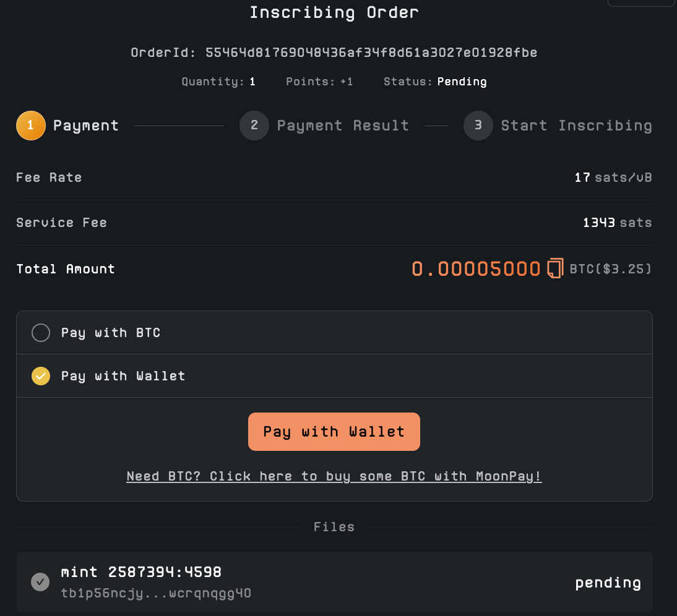Click the pending status on the file row
677x616 pixels.
coord(608,583)
